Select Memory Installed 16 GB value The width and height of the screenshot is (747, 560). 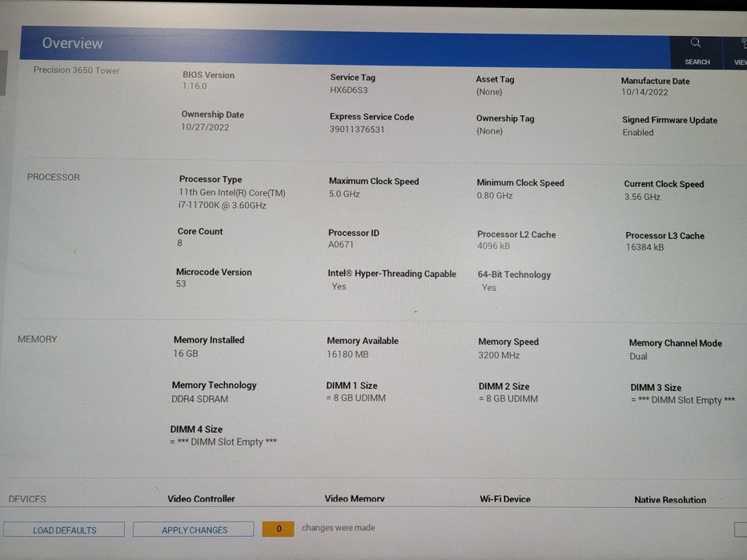click(185, 354)
